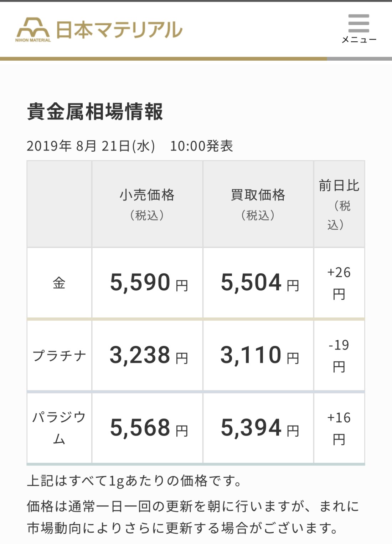This screenshot has width=392, height=544.
Task: Click the gold retail price 5,590円
Action: [x=147, y=283]
